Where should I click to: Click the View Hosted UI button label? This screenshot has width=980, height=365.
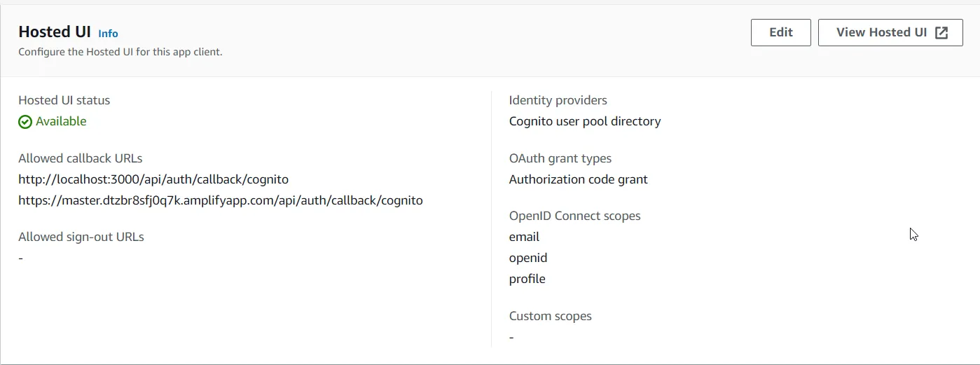pos(881,32)
